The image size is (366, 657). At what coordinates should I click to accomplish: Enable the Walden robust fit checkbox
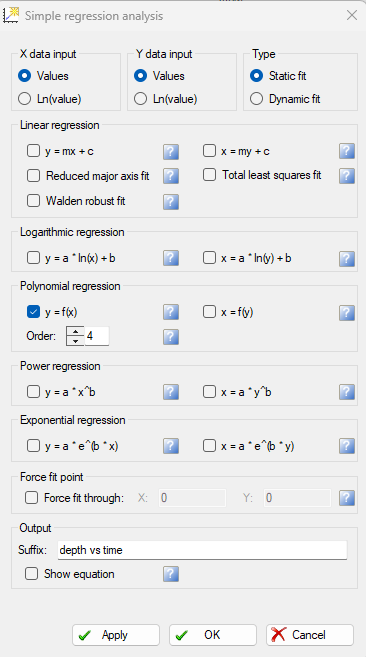point(33,201)
